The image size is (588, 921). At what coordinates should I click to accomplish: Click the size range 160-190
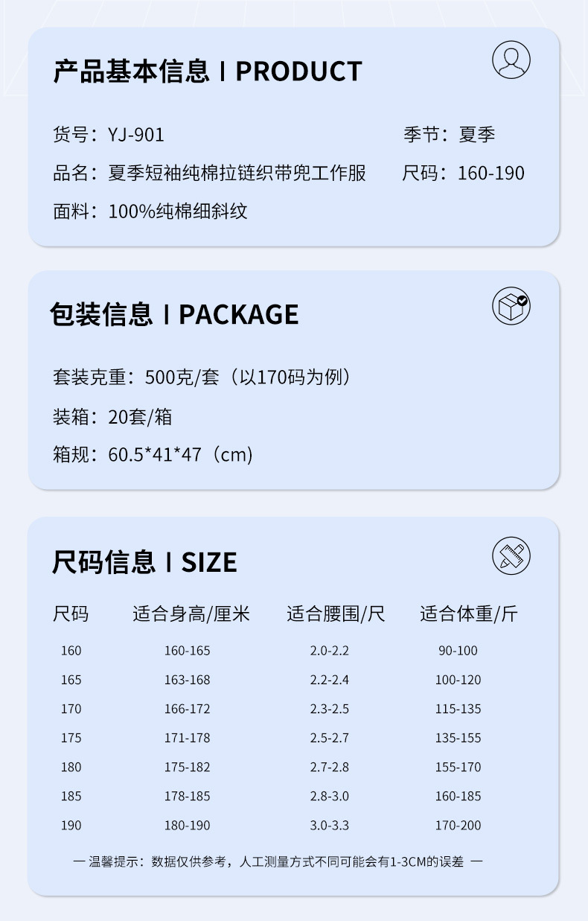tap(490, 173)
